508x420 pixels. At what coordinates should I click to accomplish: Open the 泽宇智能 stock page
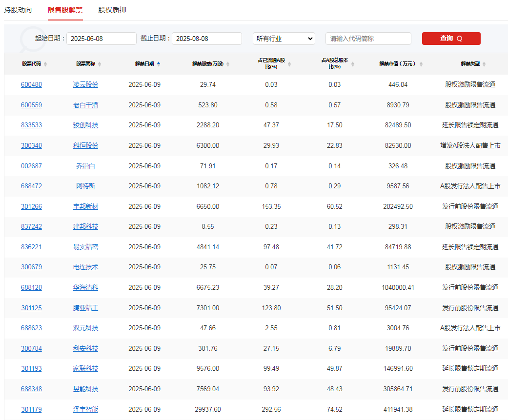(x=85, y=409)
